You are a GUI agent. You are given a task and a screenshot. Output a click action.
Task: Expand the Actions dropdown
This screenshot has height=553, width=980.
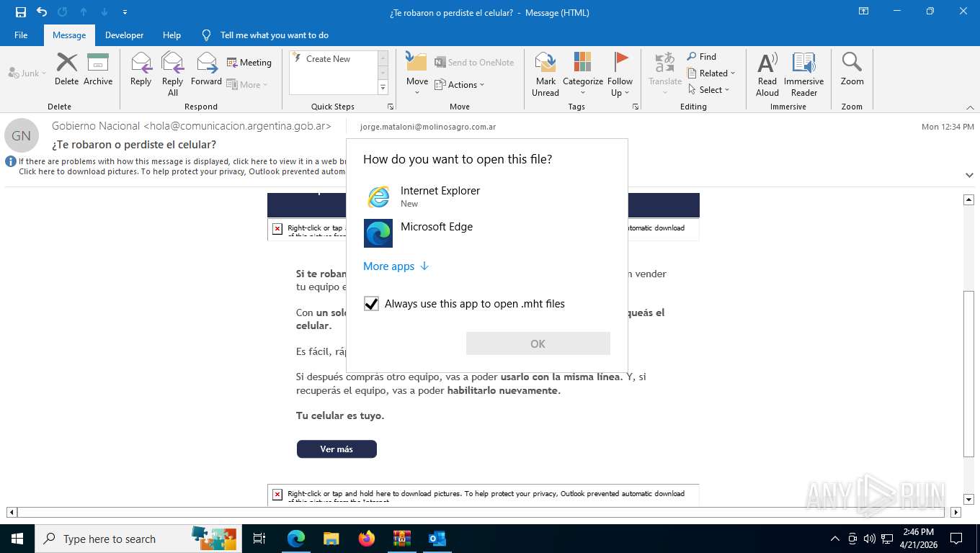pyautogui.click(x=460, y=84)
